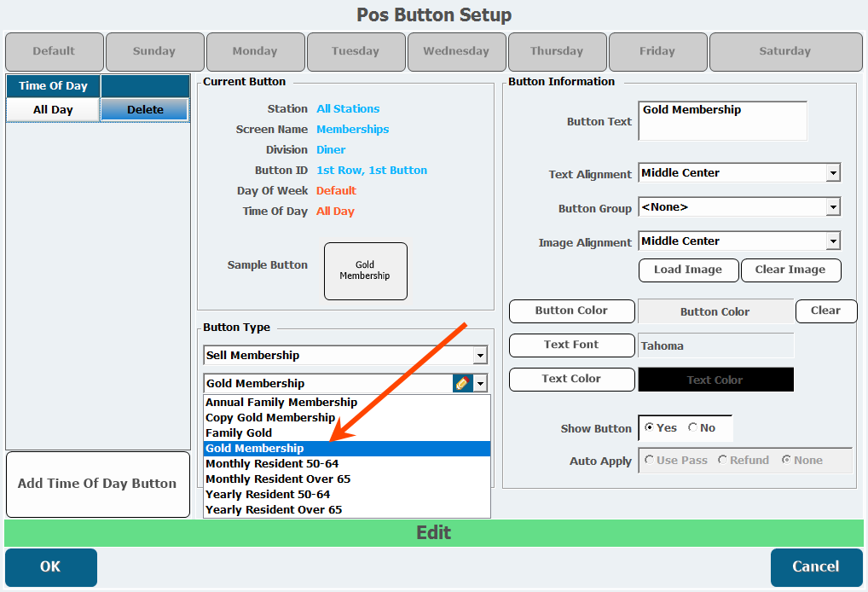Click the Memberships screen name value
This screenshot has height=592, width=868.
click(x=353, y=130)
